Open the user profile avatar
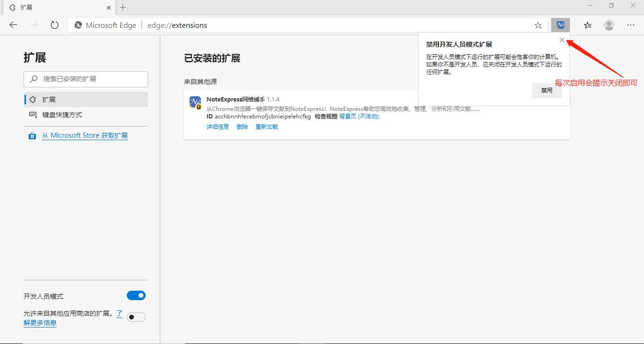The image size is (644, 344). click(609, 25)
